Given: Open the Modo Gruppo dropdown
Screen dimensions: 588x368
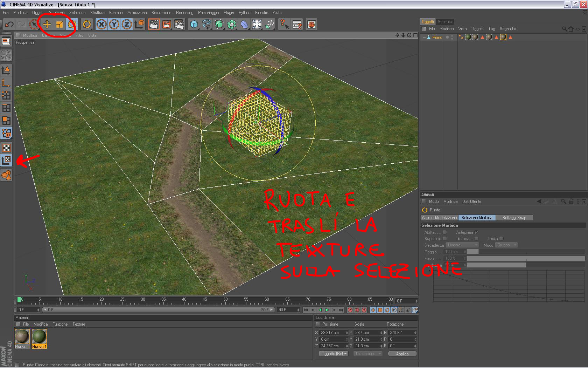Looking at the screenshot, I should 506,245.
